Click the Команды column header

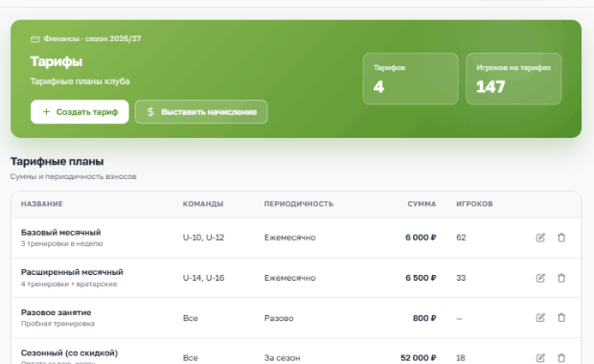pos(203,204)
